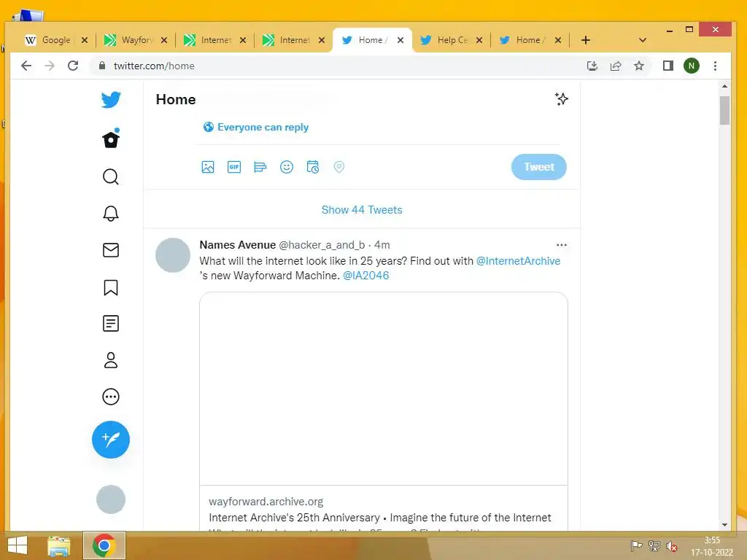
Task: Reload the page with the refresh icon
Action: [x=73, y=66]
